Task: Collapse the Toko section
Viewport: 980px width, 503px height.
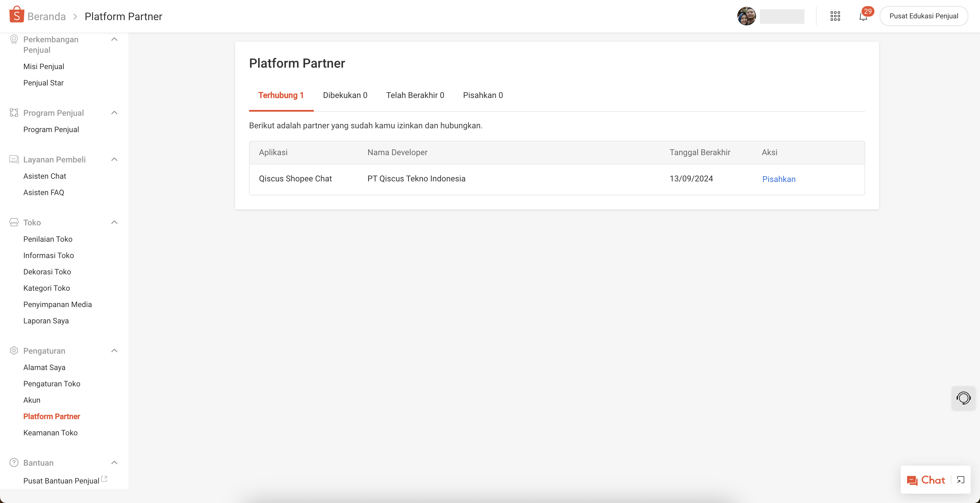Action: [x=114, y=222]
